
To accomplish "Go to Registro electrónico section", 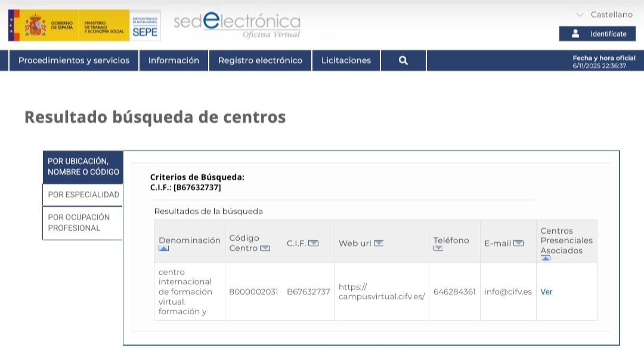I will pos(260,60).
